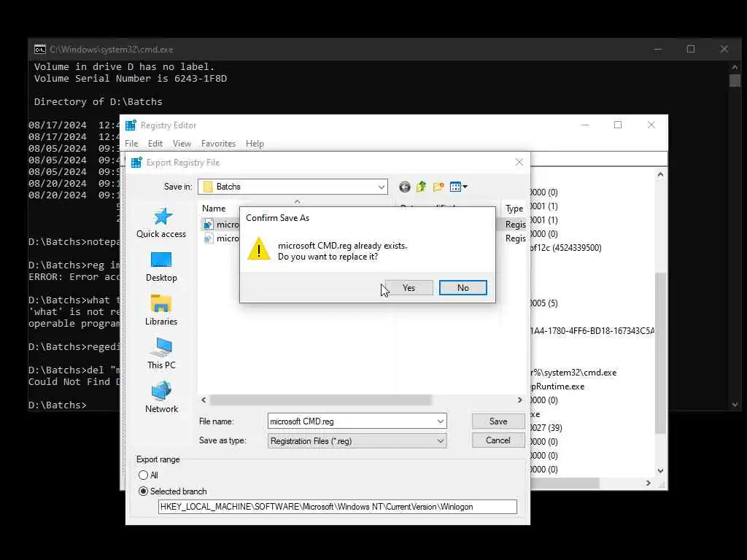Click Registry Editor horizontal scroll right arrow
Image resolution: width=747 pixels, height=560 pixels.
click(649, 483)
